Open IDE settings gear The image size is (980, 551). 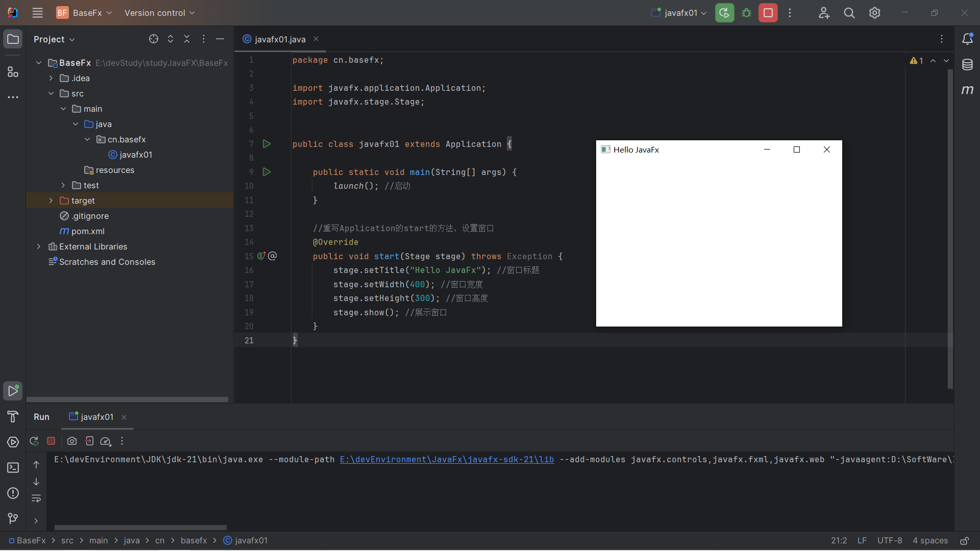[x=875, y=13]
